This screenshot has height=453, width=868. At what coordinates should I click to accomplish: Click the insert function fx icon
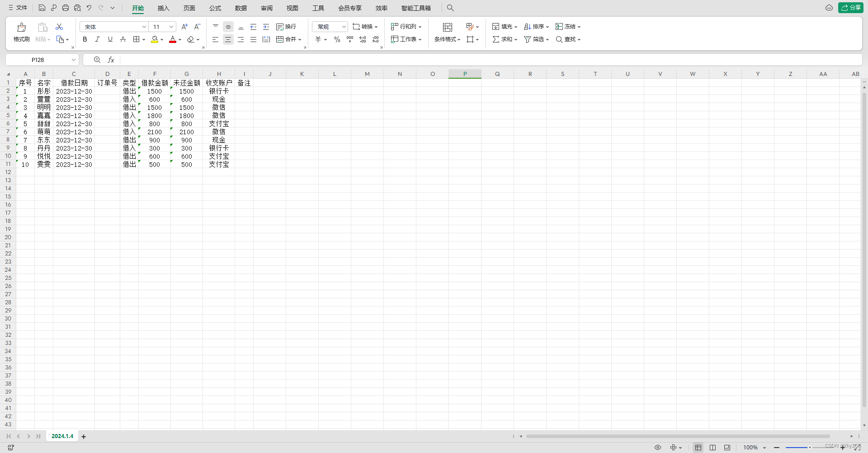coord(111,60)
